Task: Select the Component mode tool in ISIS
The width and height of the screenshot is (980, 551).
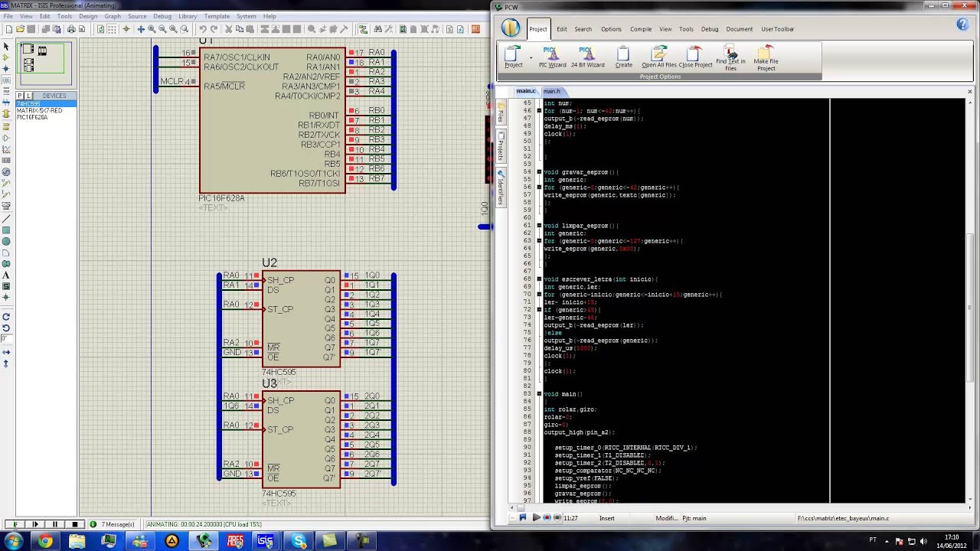Action: [x=6, y=58]
